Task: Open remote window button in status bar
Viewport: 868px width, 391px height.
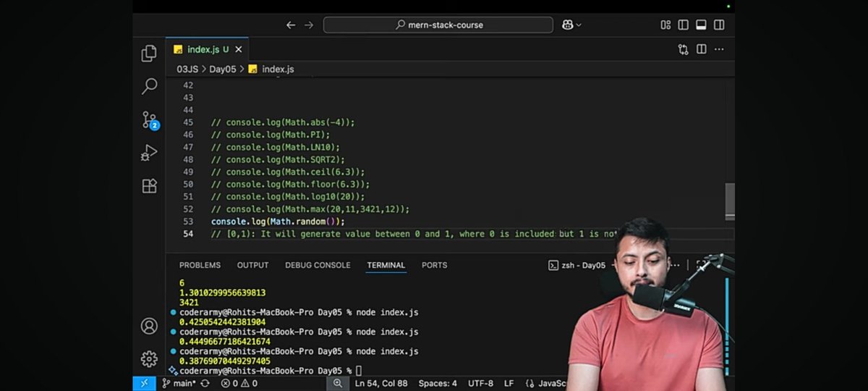Action: coord(144,383)
